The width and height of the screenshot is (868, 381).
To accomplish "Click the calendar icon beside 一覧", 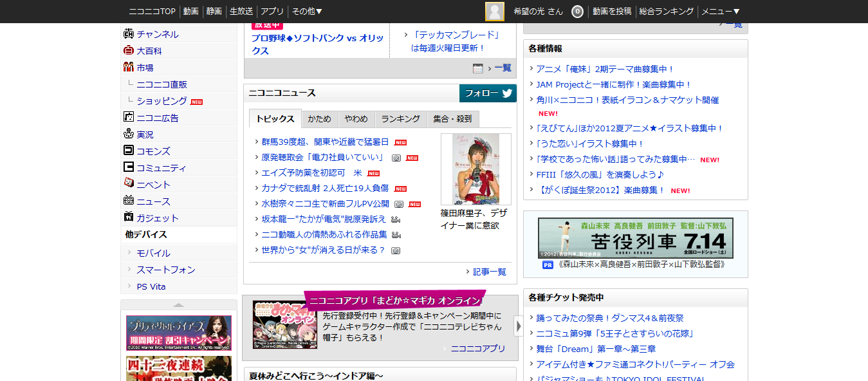I will click(x=478, y=68).
